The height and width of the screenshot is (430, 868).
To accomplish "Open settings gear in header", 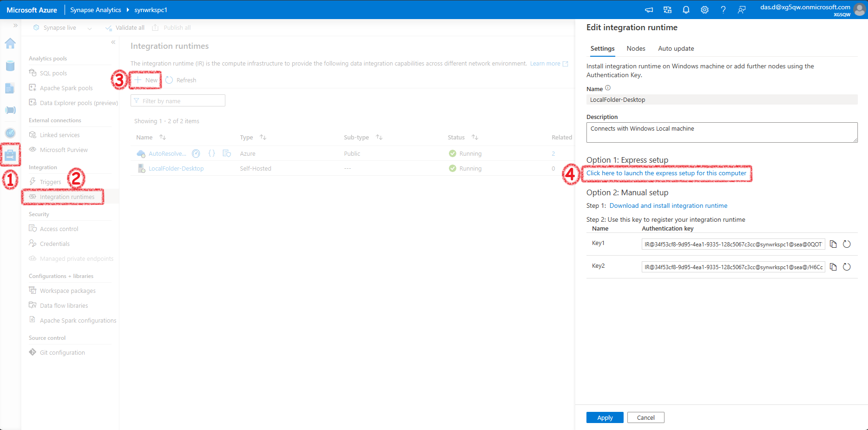I will [705, 10].
